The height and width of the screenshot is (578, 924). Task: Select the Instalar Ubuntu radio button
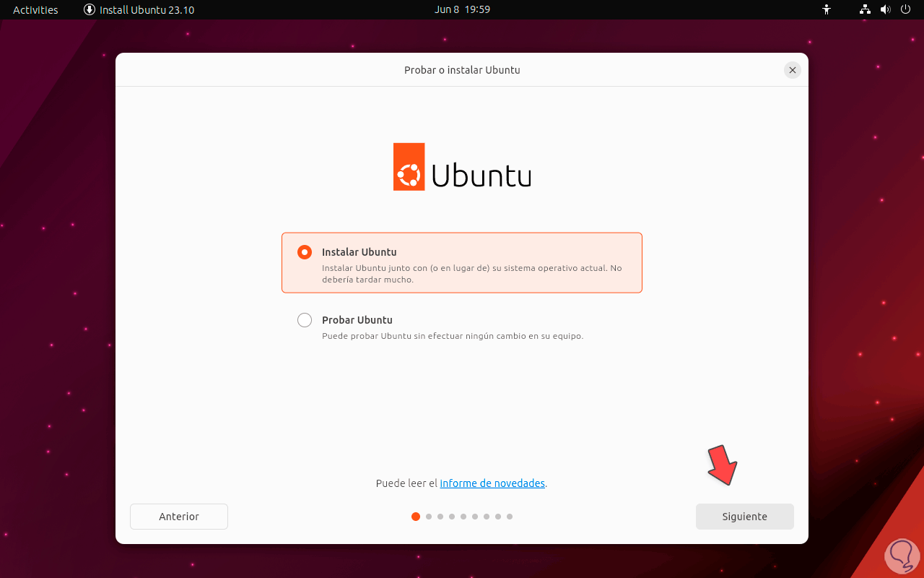click(305, 252)
